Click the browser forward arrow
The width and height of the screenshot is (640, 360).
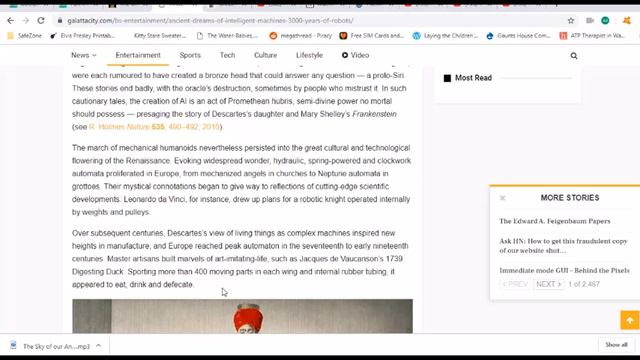point(26,20)
